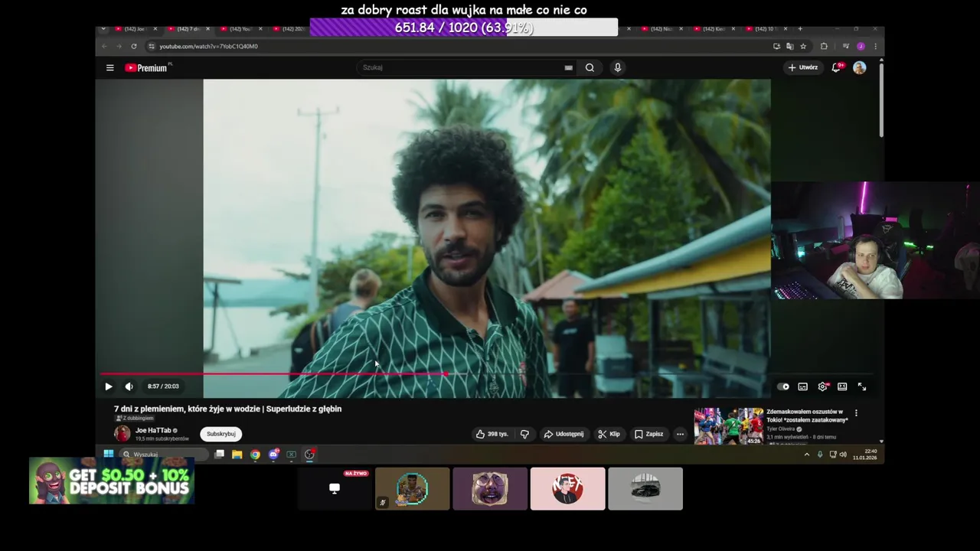This screenshot has width=980, height=551.
Task: Open the player settings gear
Action: 822,386
